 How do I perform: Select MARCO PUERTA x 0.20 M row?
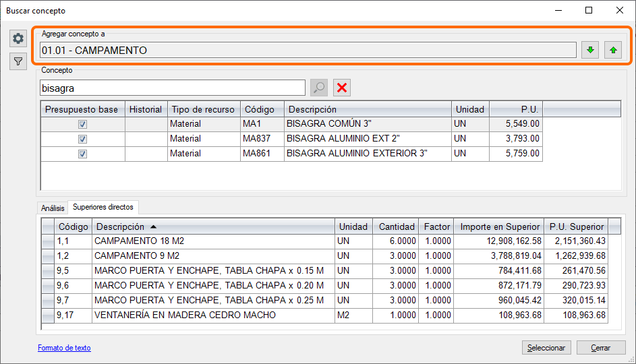324,286
